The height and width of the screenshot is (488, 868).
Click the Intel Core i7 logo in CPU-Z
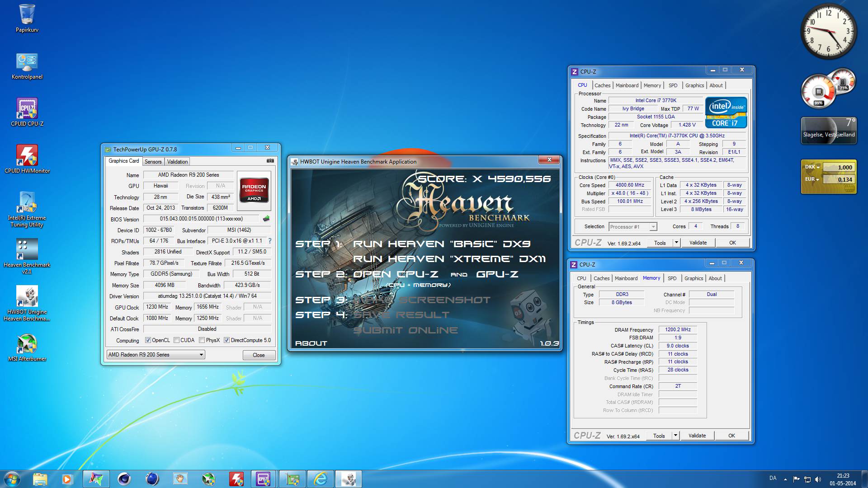click(x=726, y=113)
